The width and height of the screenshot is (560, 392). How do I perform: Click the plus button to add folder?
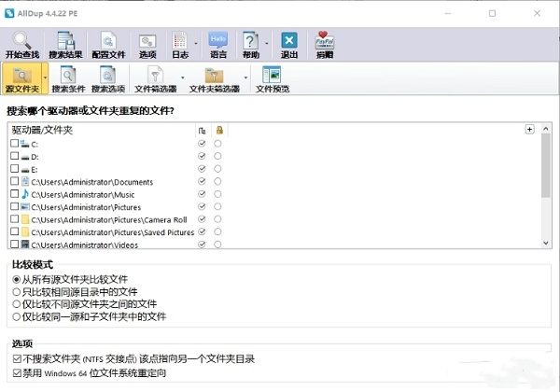coord(529,129)
